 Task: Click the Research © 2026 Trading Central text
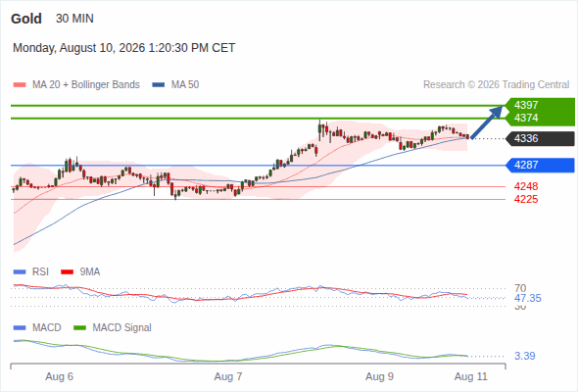pos(496,85)
